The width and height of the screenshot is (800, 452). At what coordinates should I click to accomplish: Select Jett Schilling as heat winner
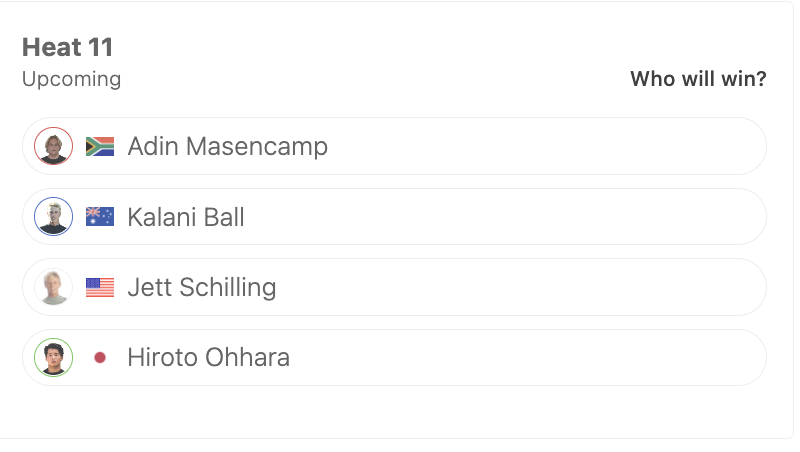pyautogui.click(x=394, y=287)
